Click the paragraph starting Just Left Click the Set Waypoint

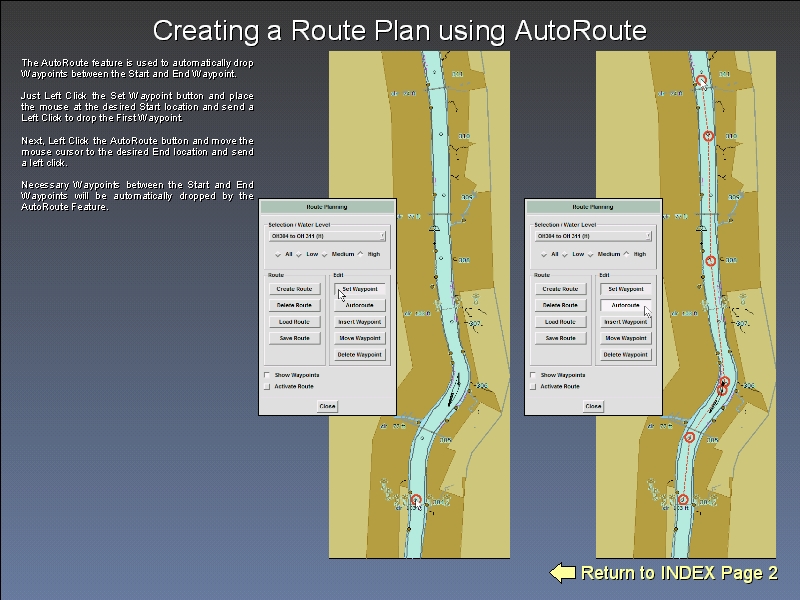click(x=137, y=107)
